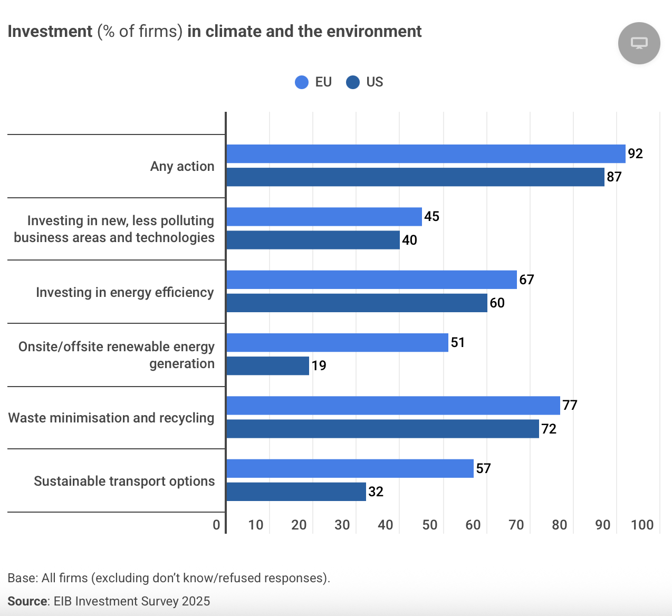Click the presentation screen icon button
672x616 pixels.
pos(639,43)
